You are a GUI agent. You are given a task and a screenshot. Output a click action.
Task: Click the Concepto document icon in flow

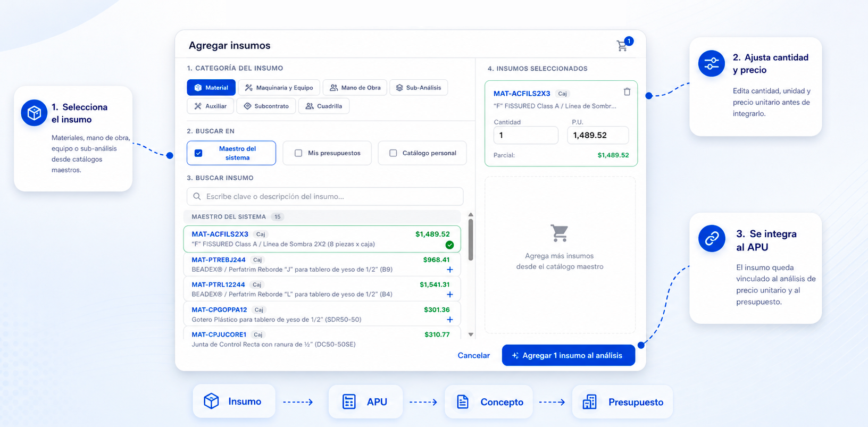463,401
